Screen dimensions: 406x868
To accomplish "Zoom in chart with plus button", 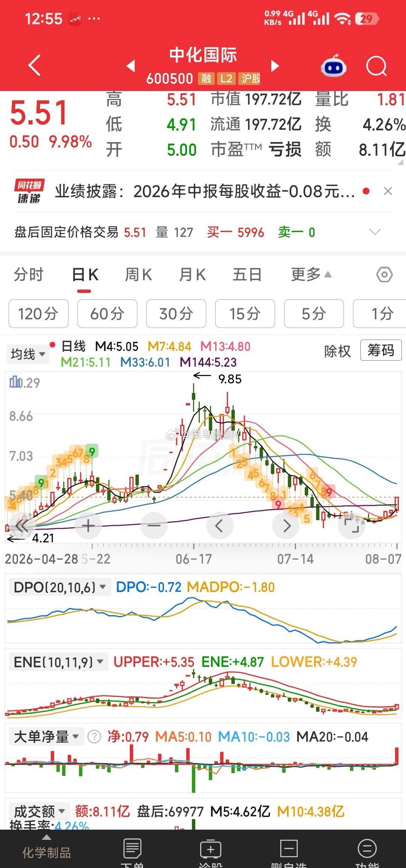I will point(88,525).
